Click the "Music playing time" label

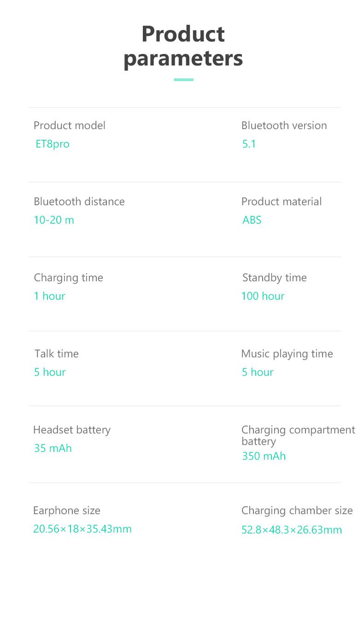pos(287,354)
